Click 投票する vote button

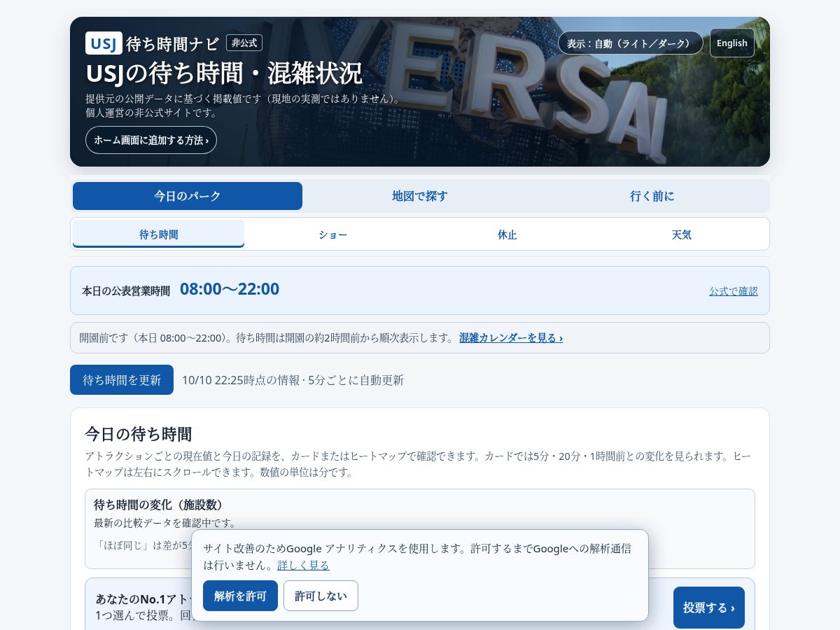[x=709, y=608]
